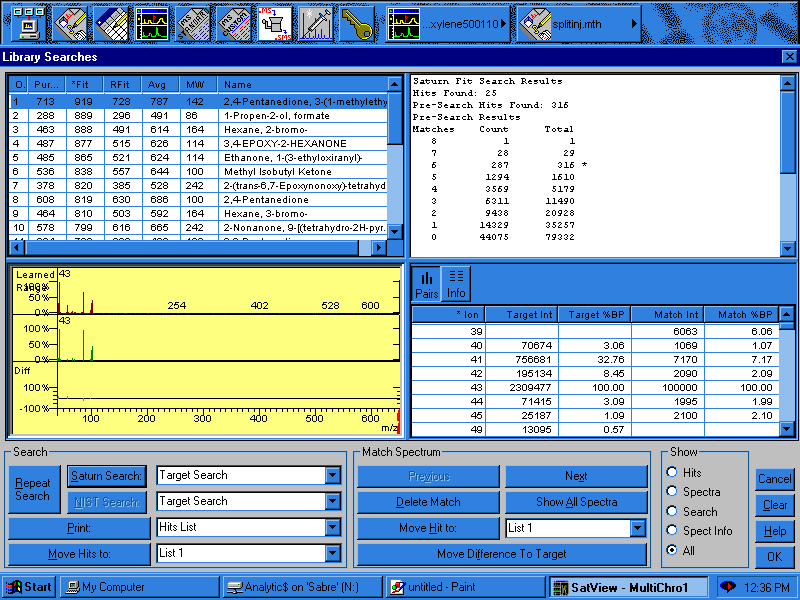The width and height of the screenshot is (800, 600).
Task: Open the MS Standard tool icon
Action: click(193, 24)
